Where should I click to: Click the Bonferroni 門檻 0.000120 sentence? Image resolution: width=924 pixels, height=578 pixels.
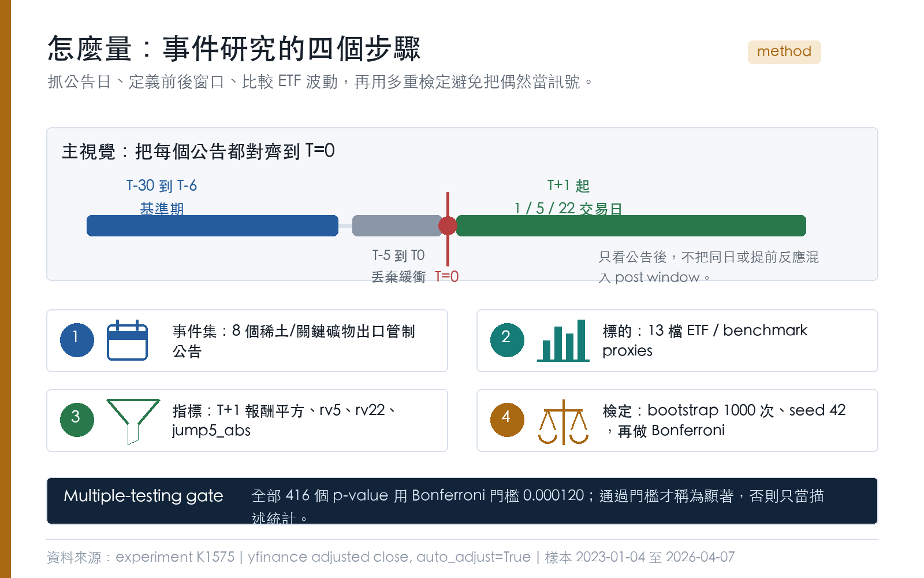point(538,506)
